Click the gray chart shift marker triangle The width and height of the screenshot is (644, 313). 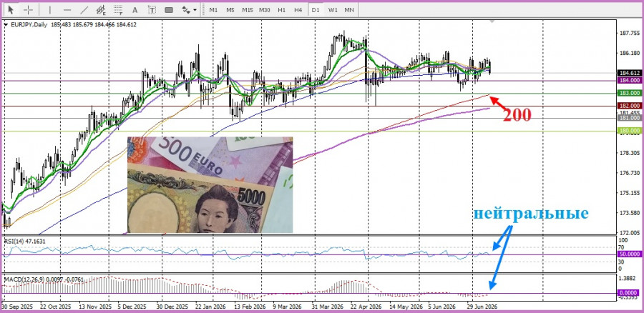click(492, 21)
